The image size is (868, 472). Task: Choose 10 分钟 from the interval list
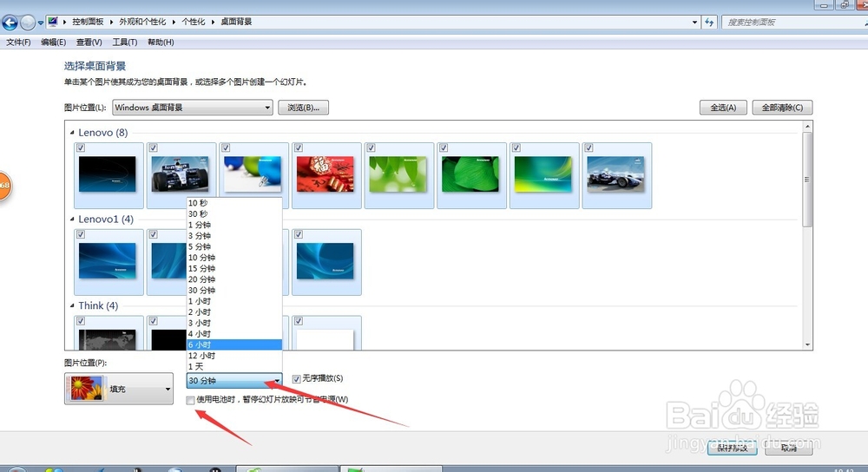pos(234,258)
